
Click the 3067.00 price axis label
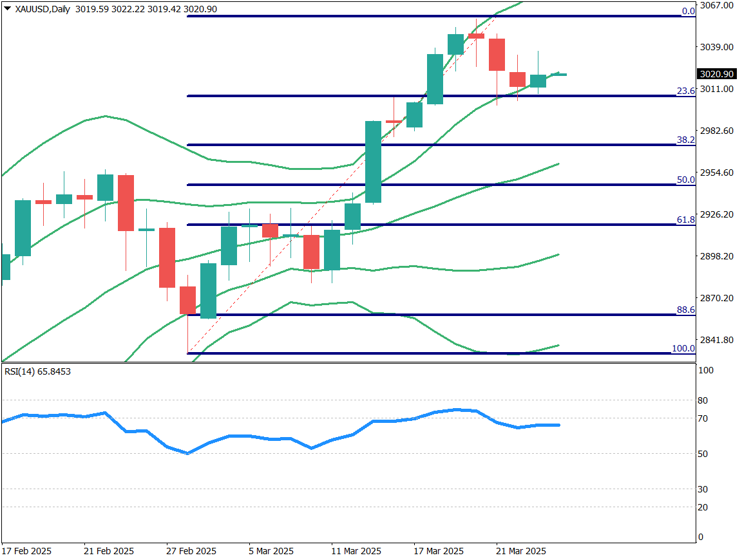coord(716,5)
